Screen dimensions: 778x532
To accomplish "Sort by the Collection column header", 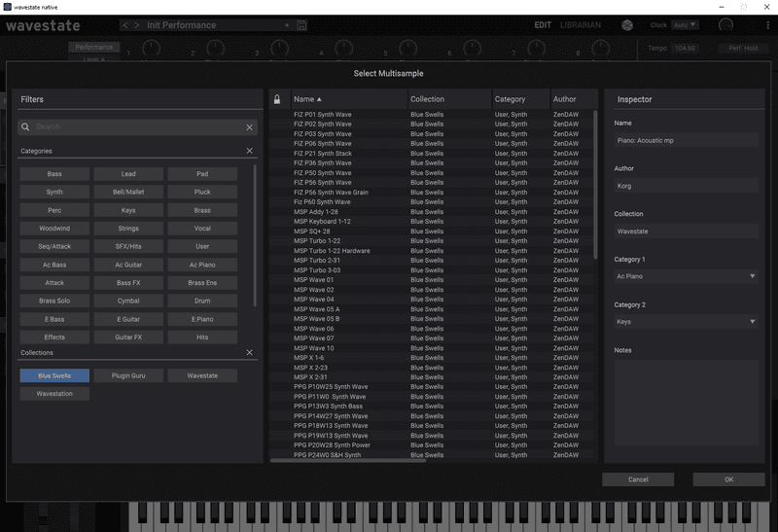I will click(x=449, y=99).
